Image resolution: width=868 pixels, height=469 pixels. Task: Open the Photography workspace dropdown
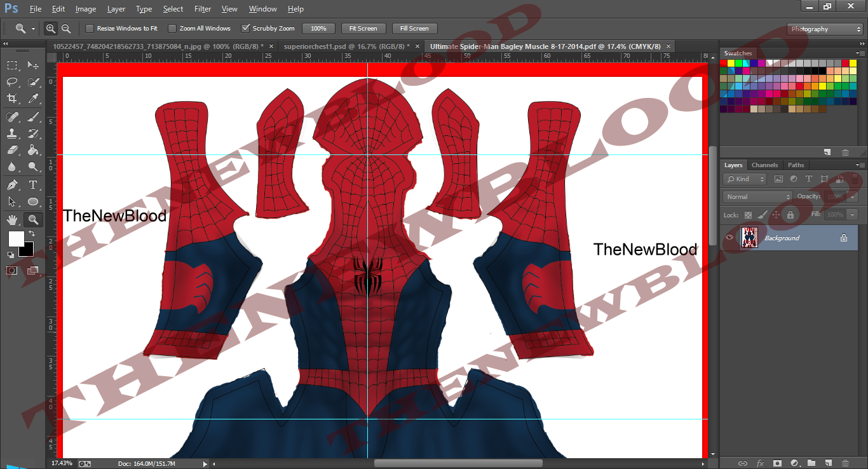pyautogui.click(x=825, y=29)
